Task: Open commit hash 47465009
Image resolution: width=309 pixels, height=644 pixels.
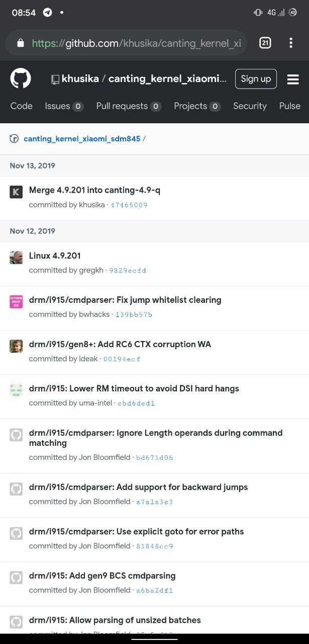Action: 129,205
